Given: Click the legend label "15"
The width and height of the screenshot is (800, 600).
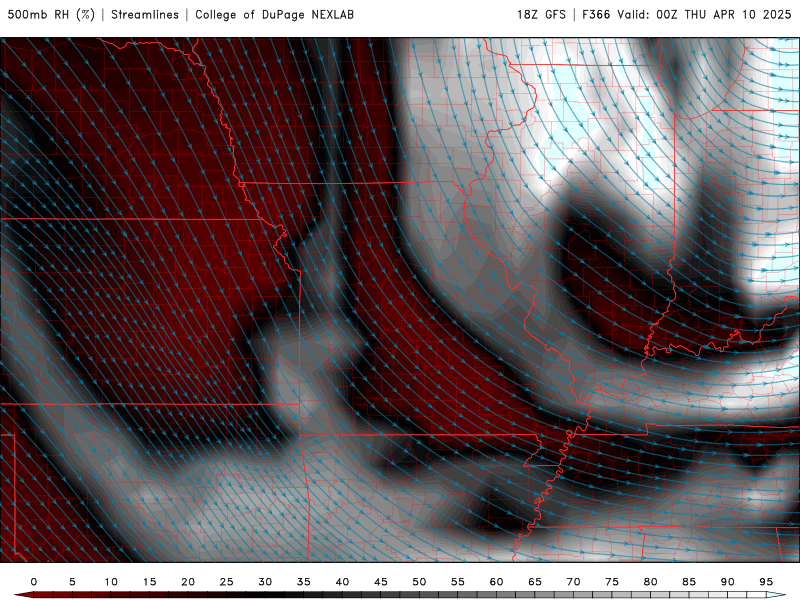Looking at the screenshot, I should click(149, 582).
